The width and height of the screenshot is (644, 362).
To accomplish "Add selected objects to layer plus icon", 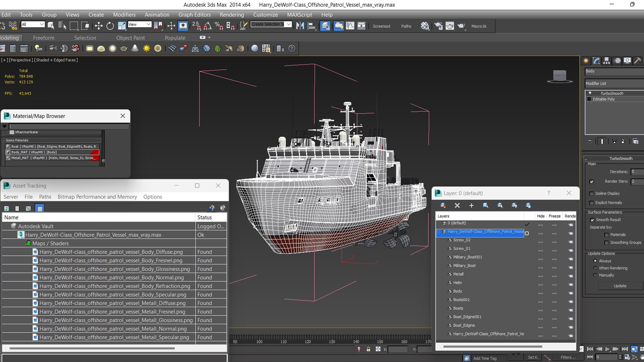I will [x=471, y=205].
